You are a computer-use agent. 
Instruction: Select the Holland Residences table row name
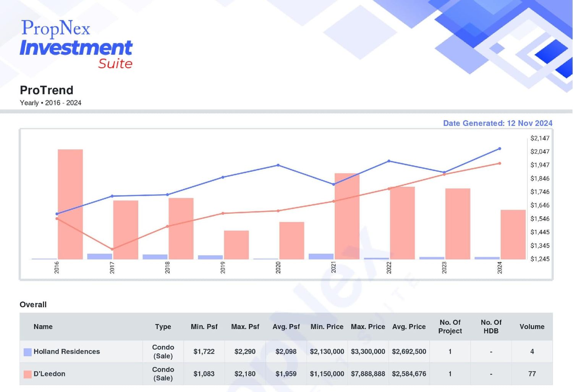[x=67, y=352]
